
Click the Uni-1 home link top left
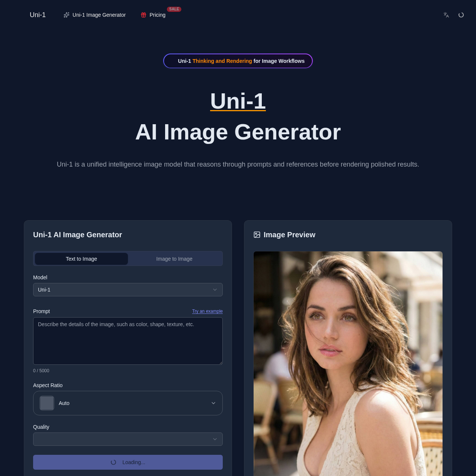[37, 15]
